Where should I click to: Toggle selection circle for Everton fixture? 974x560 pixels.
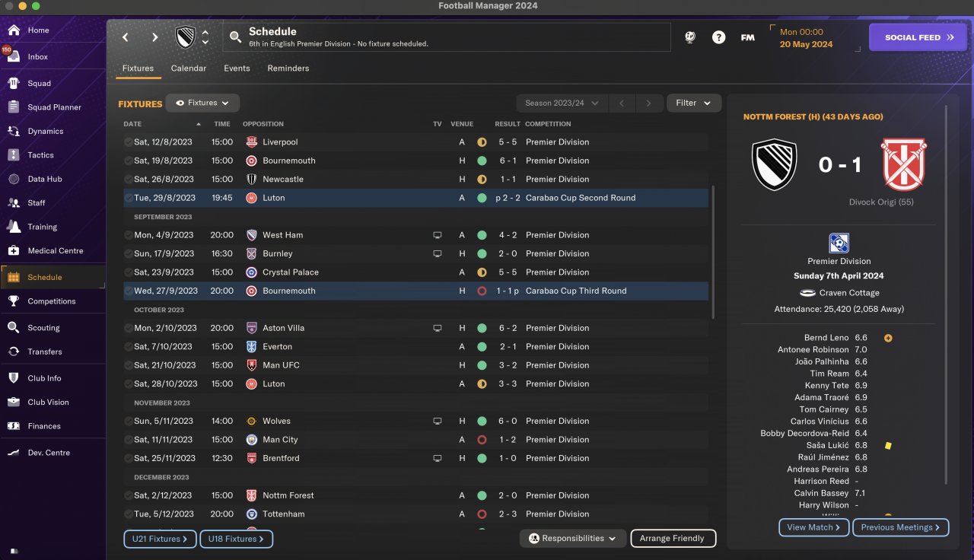(128, 347)
